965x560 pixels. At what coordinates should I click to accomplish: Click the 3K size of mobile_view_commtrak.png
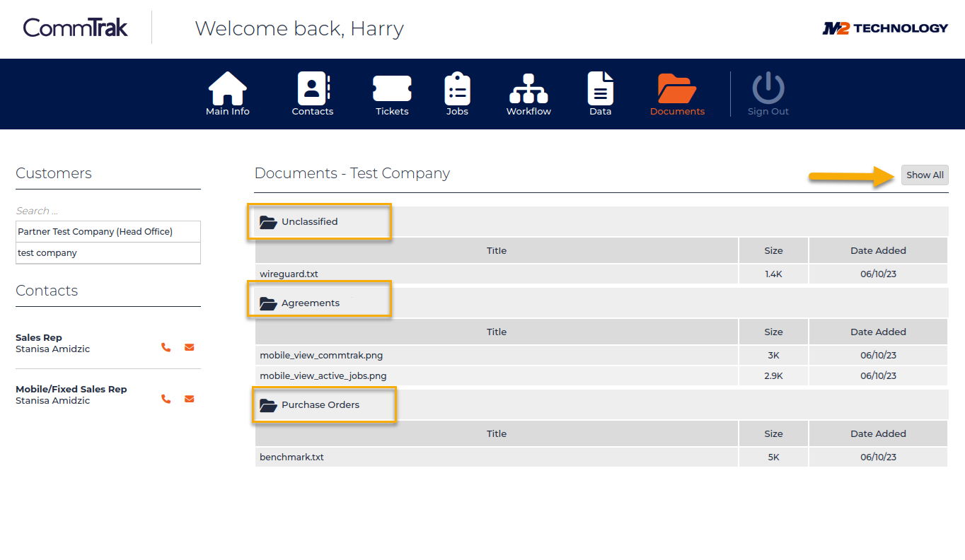(x=773, y=355)
